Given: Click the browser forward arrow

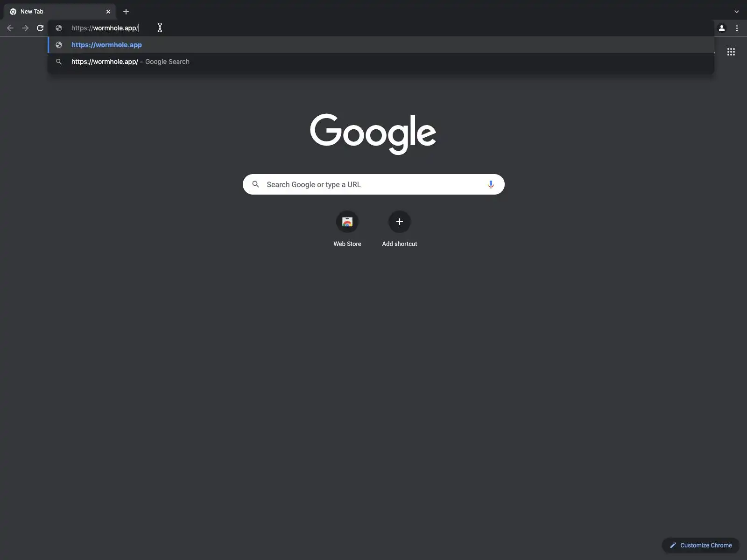Looking at the screenshot, I should tap(25, 28).
